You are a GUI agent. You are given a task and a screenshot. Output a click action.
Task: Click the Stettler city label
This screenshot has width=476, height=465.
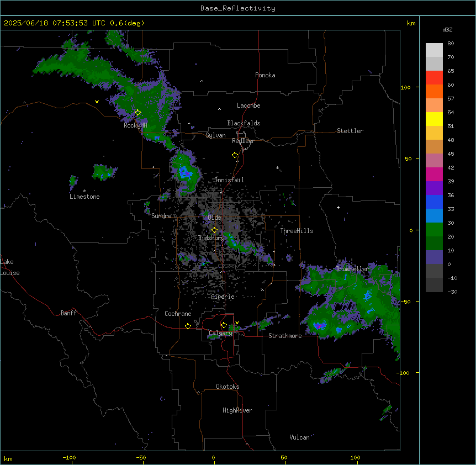coord(350,131)
